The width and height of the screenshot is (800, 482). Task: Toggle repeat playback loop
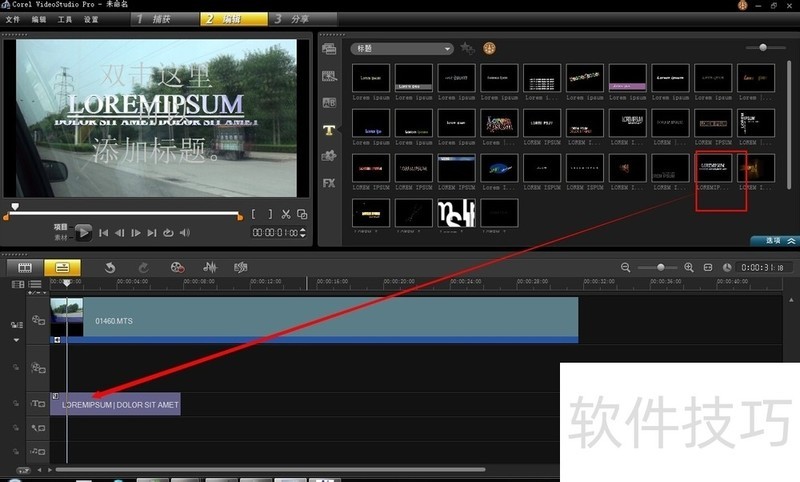(x=168, y=233)
